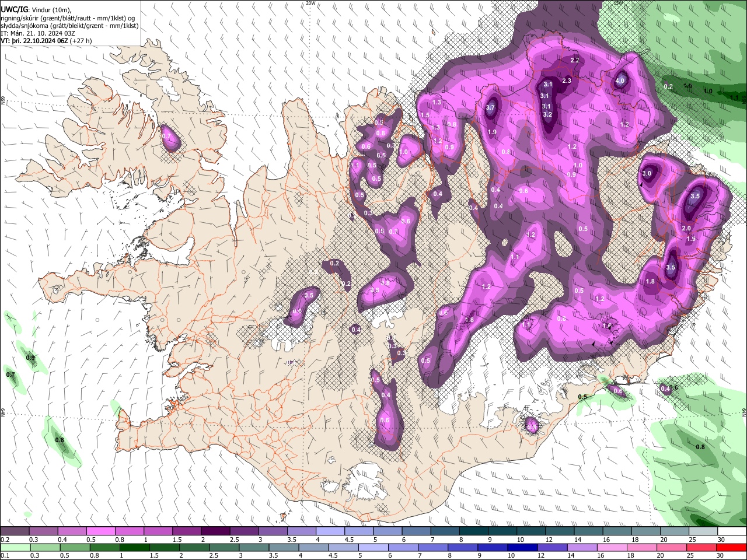This screenshot has width=747, height=560.
Task: Select the 0.7 value in Westfjords snow patch
Action: pos(166,136)
